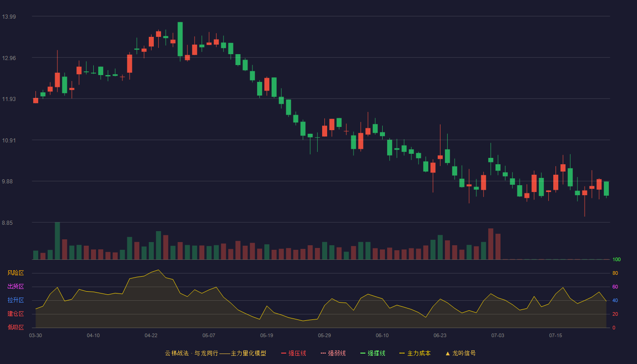
Task: Click the 07-15 date axis label
Action: (556, 335)
